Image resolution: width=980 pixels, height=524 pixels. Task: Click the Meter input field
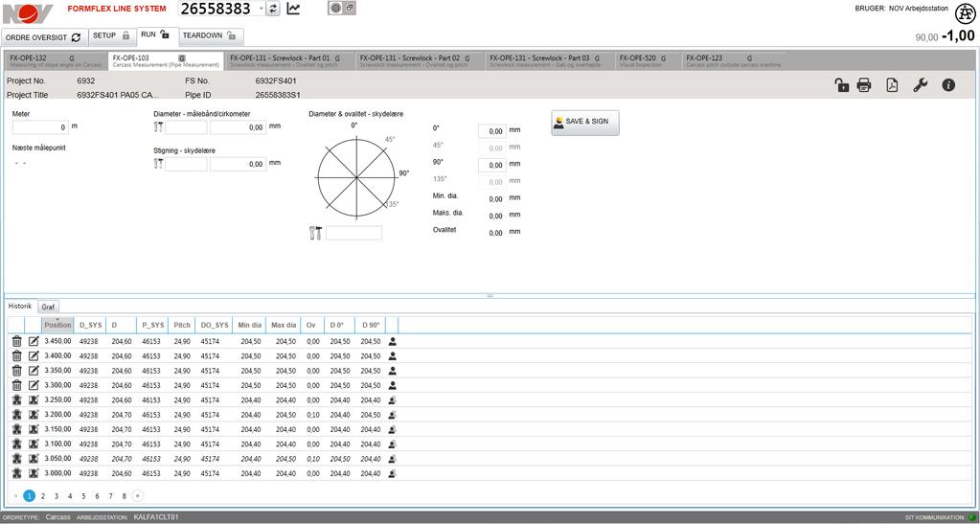[40, 127]
